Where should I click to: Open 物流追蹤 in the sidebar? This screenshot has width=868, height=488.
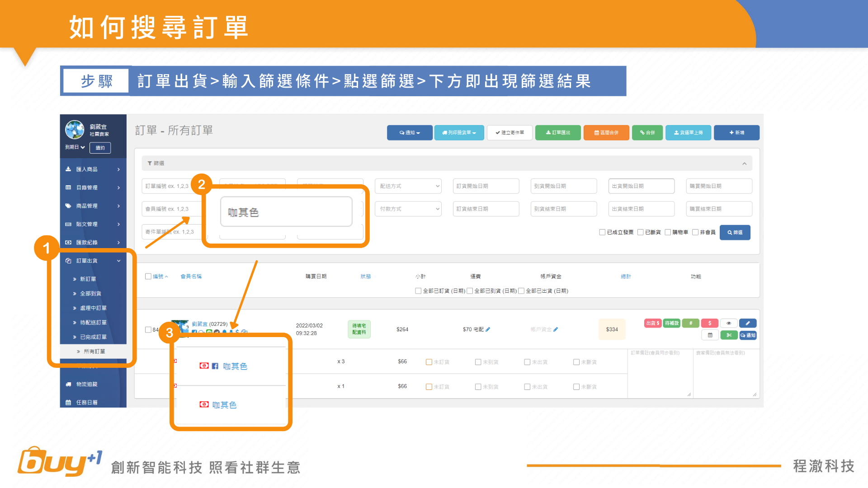tap(87, 384)
